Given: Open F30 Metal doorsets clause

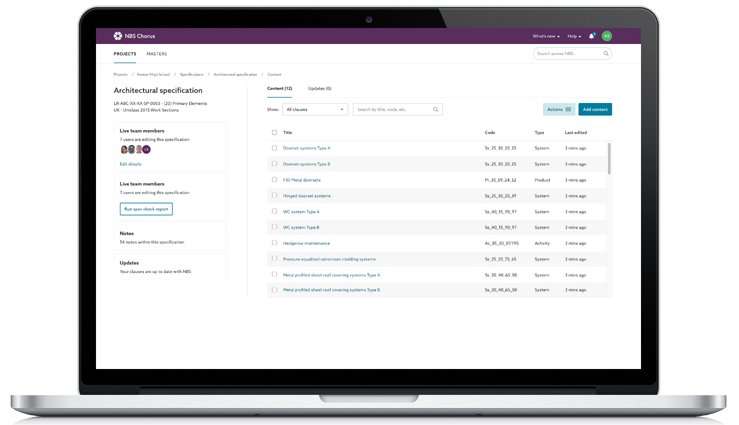Looking at the screenshot, I should (302, 180).
